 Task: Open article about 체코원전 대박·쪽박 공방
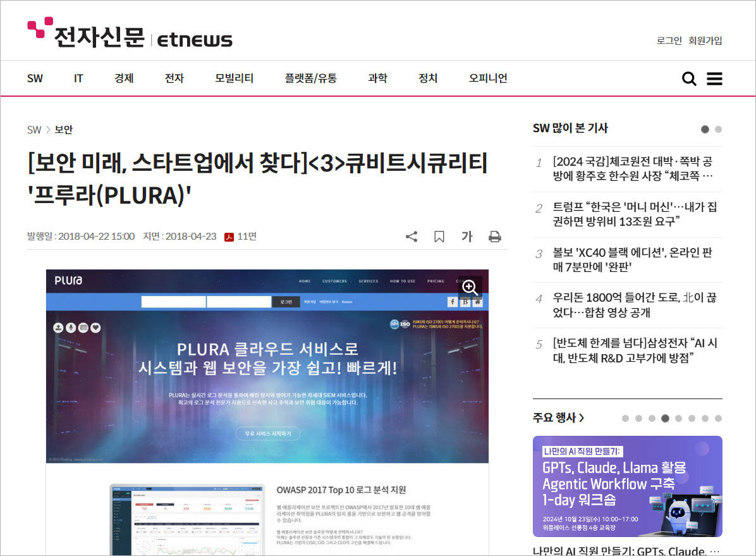tap(633, 168)
